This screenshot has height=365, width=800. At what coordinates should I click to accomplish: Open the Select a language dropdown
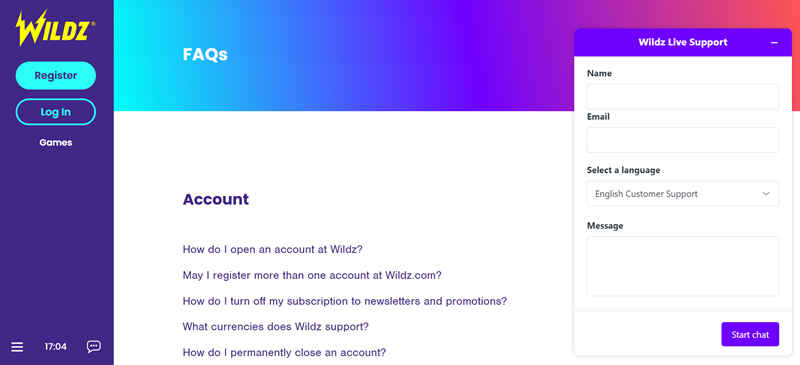(683, 194)
